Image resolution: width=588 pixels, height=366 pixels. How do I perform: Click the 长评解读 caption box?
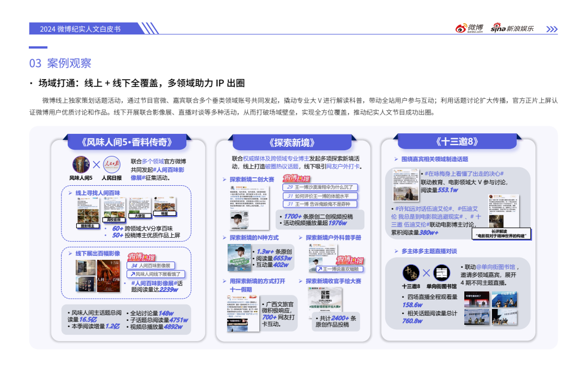pyautogui.click(x=501, y=234)
